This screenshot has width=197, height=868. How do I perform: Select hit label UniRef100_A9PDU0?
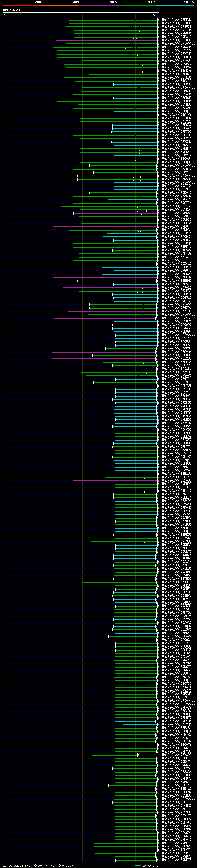coord(177,33)
